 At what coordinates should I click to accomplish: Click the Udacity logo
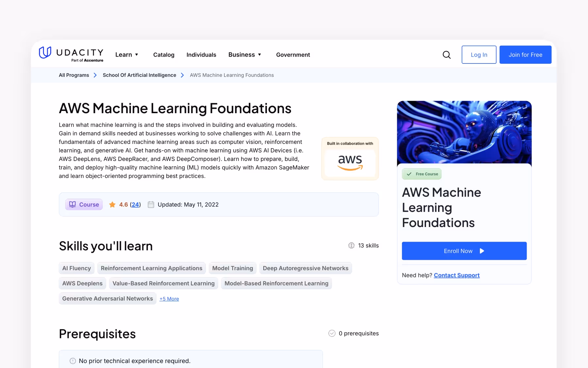tap(71, 54)
